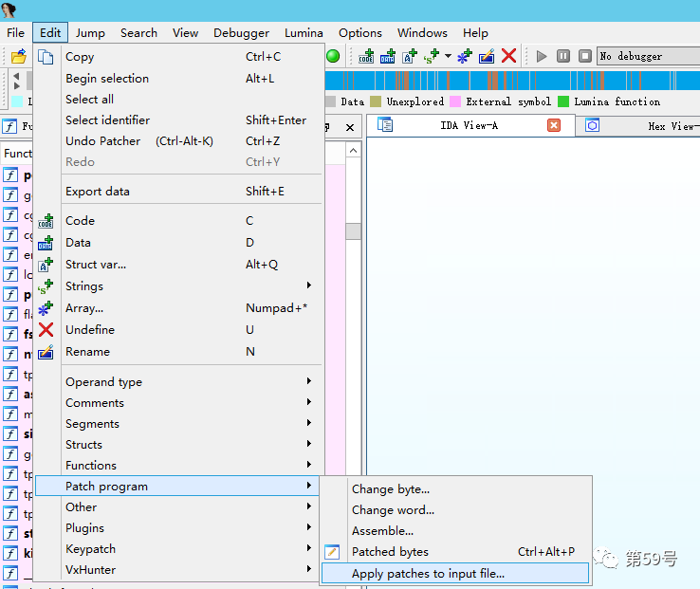
Task: Click the open file folder icon
Action: point(18,57)
